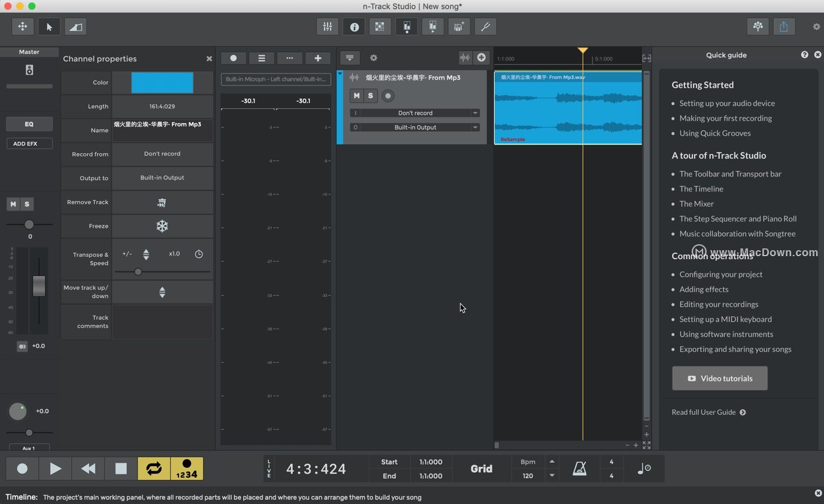Image resolution: width=824 pixels, height=504 pixels.
Task: Click the metronome icon in transport bar
Action: click(x=580, y=469)
